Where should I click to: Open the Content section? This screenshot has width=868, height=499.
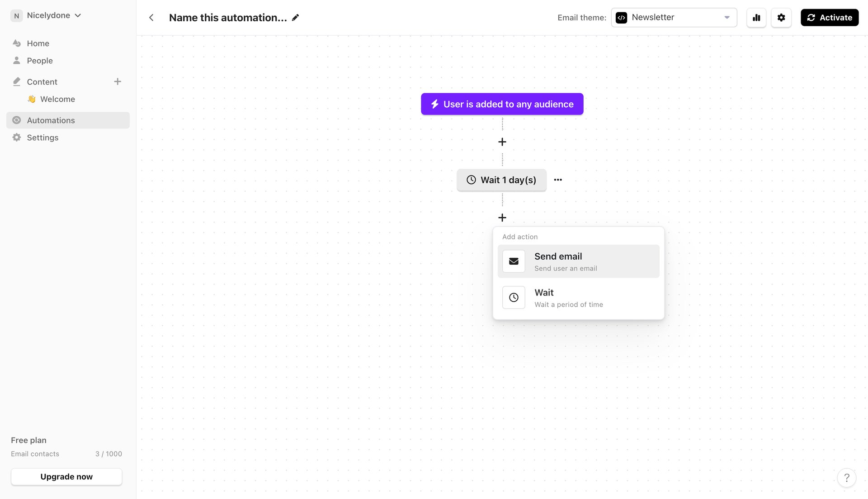coord(42,81)
